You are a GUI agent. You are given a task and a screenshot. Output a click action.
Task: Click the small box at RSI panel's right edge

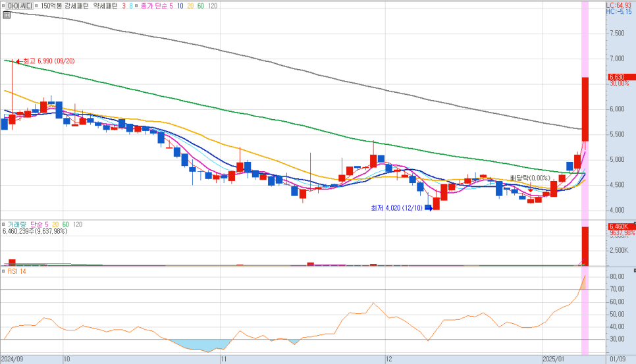635,271
